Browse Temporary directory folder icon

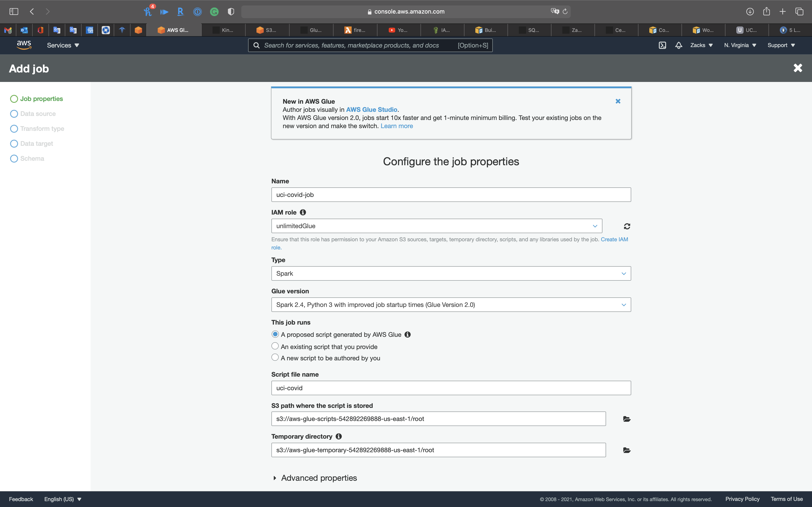[626, 450]
